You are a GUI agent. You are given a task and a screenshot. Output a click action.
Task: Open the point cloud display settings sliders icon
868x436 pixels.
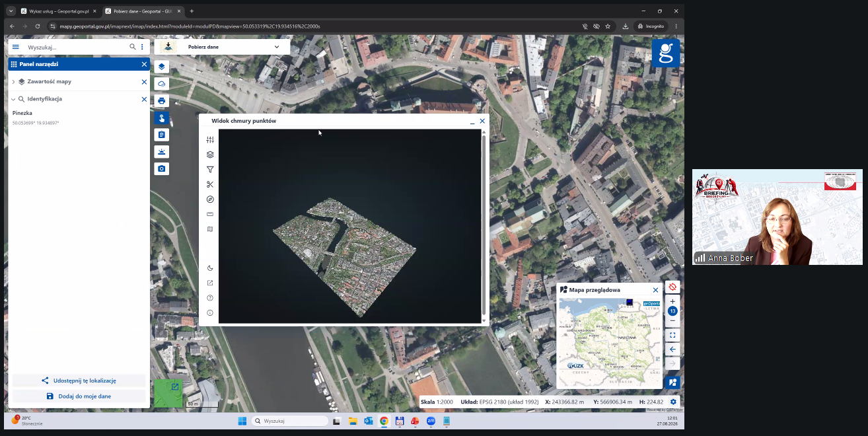pos(210,139)
